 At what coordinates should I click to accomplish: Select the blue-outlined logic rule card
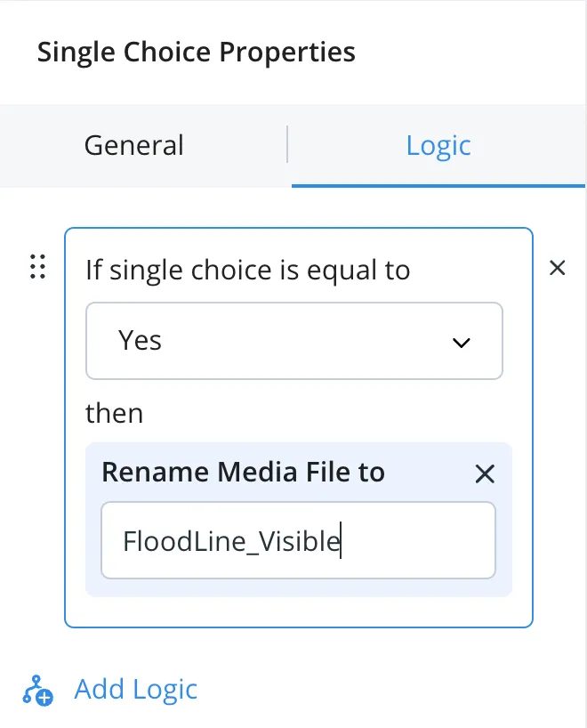[x=299, y=427]
